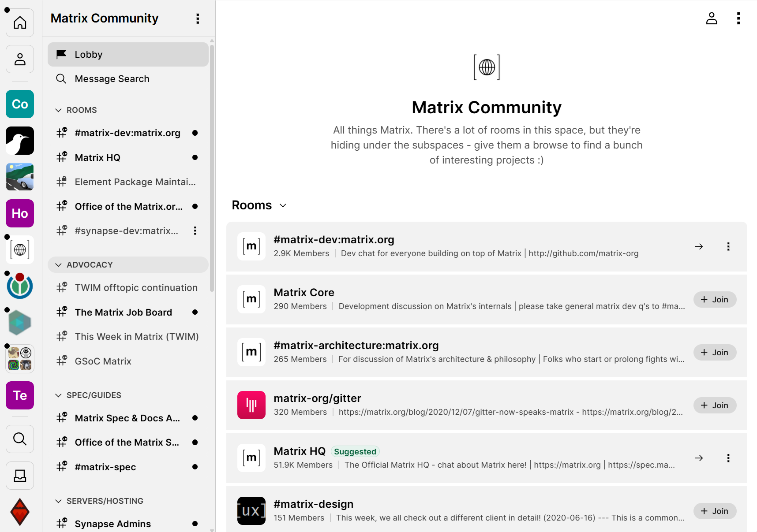Click the Direct Messages person icon
Image resolution: width=757 pixels, height=532 pixels.
coord(20,59)
